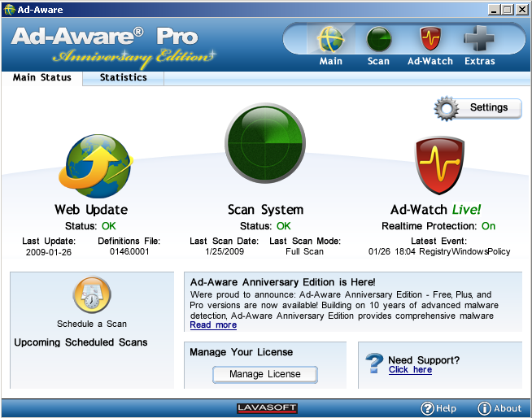
Task: Start scan via large green radar icon
Action: 265,143
